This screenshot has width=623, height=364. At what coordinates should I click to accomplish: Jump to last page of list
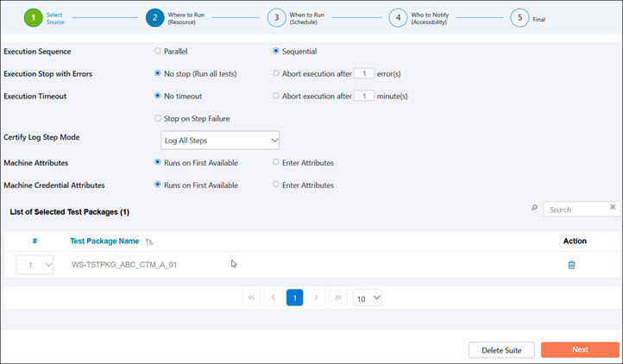coord(338,298)
